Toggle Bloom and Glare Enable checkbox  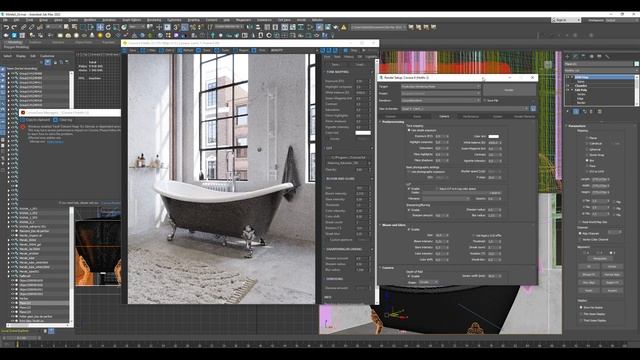click(x=409, y=229)
